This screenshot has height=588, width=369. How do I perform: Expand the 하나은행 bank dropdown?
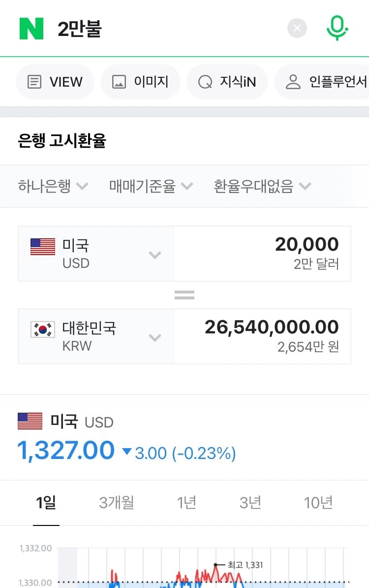[x=53, y=186]
